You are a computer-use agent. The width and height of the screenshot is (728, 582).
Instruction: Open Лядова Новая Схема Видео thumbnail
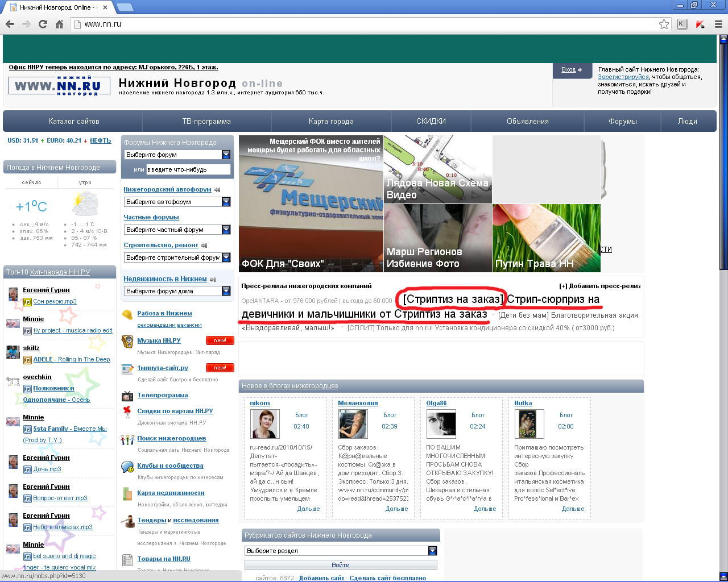[x=438, y=169]
